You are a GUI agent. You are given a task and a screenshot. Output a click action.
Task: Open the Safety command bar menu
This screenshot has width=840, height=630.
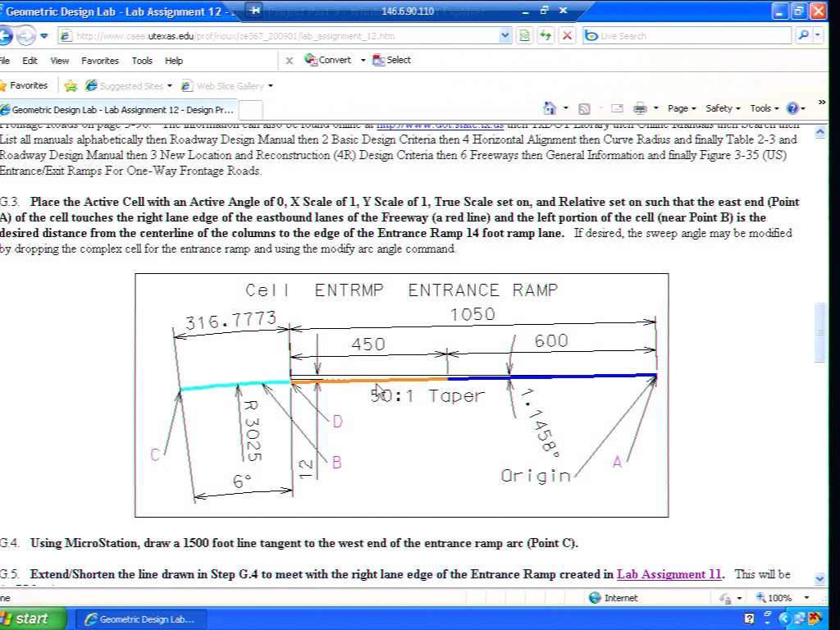pyautogui.click(x=723, y=108)
